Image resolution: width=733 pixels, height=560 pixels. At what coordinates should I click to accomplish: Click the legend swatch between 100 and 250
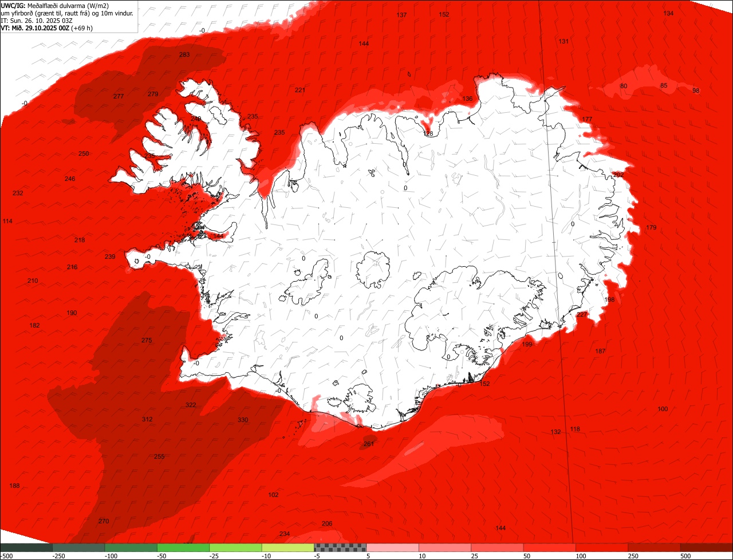[x=602, y=547]
